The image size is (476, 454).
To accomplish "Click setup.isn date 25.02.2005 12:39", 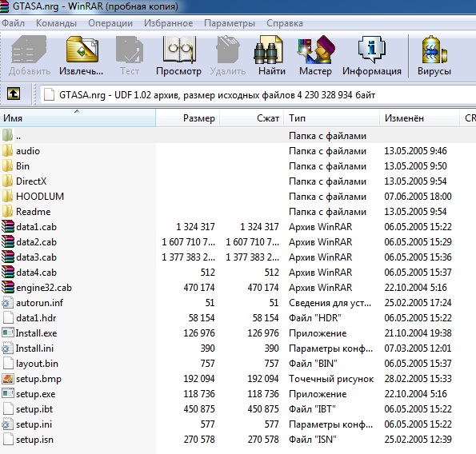I will [418, 439].
